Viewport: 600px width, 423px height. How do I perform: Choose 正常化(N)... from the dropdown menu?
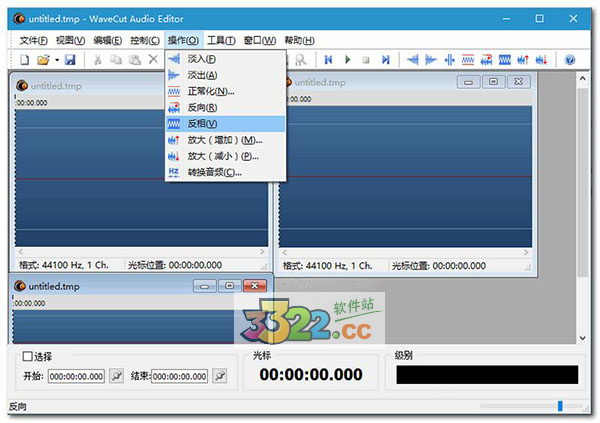226,91
